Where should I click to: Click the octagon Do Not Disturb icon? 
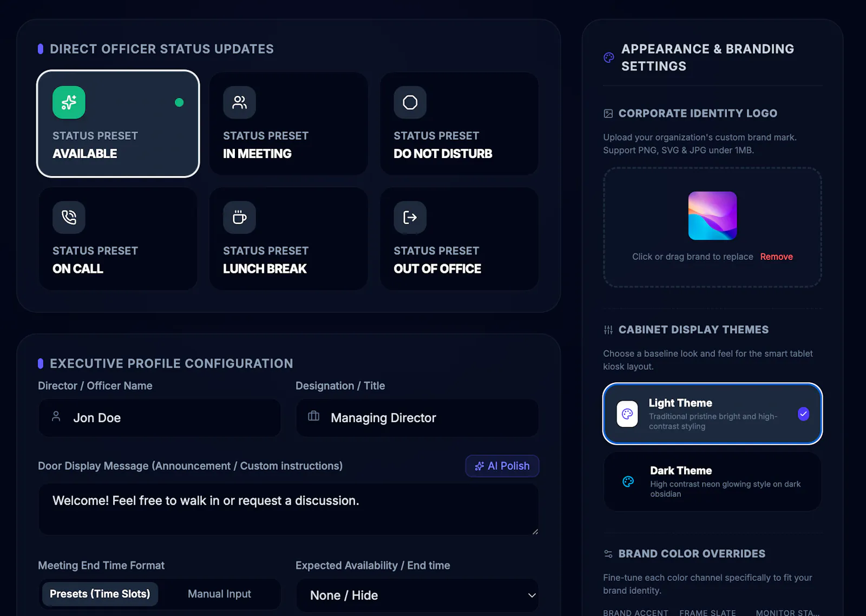[x=410, y=102]
